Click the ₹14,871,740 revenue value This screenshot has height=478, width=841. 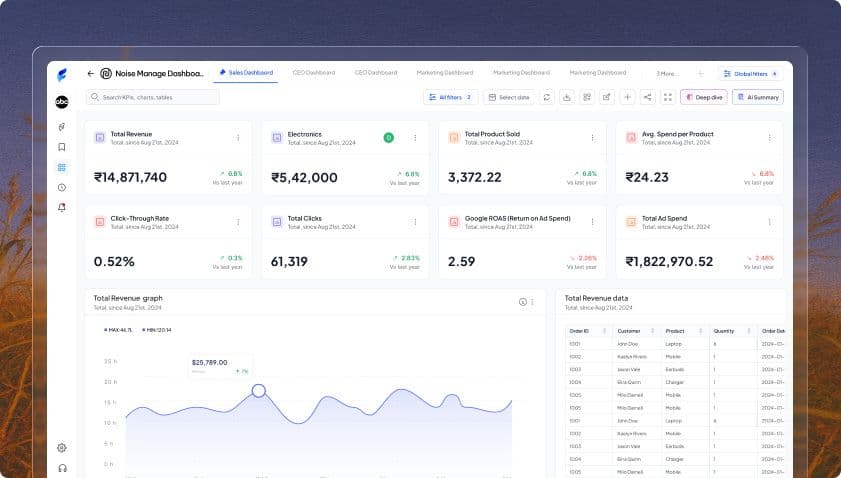[130, 177]
